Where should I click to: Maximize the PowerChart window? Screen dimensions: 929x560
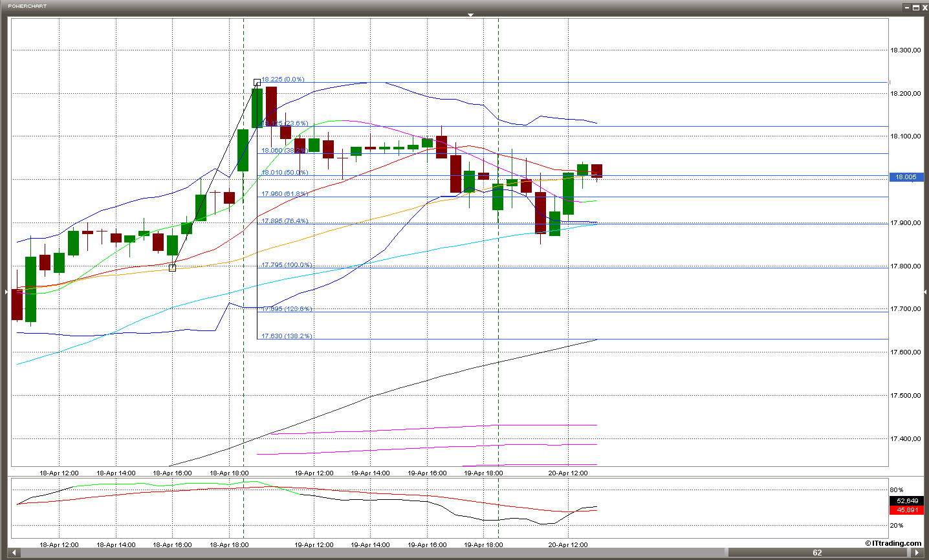[915, 7]
